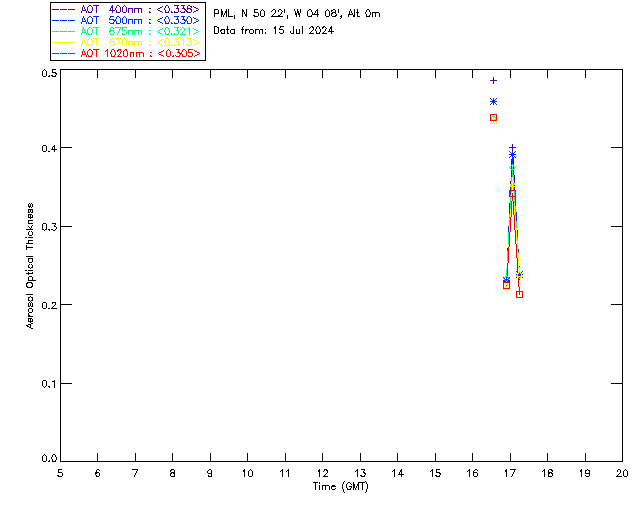Click the AOT 400nm legend entry
The width and height of the screenshot is (640, 512).
coord(126,9)
